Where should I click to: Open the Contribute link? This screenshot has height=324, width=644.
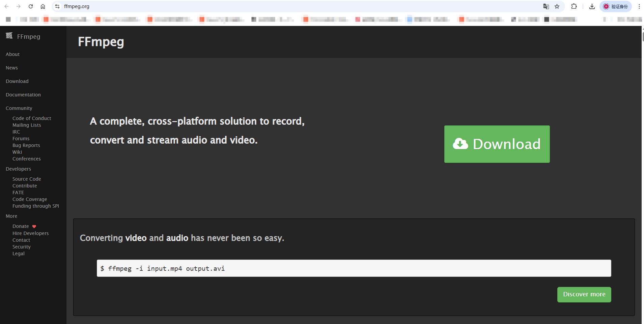pos(25,186)
